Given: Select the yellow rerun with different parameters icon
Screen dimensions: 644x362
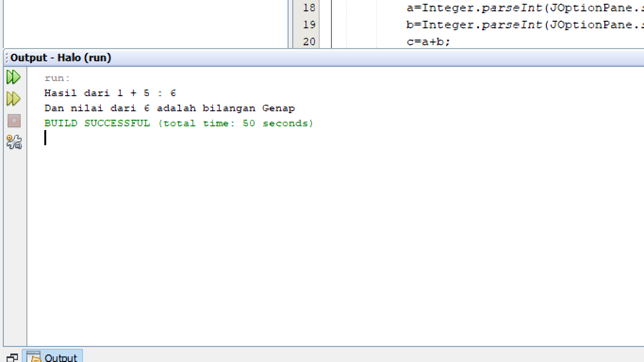Looking at the screenshot, I should pyautogui.click(x=14, y=98).
